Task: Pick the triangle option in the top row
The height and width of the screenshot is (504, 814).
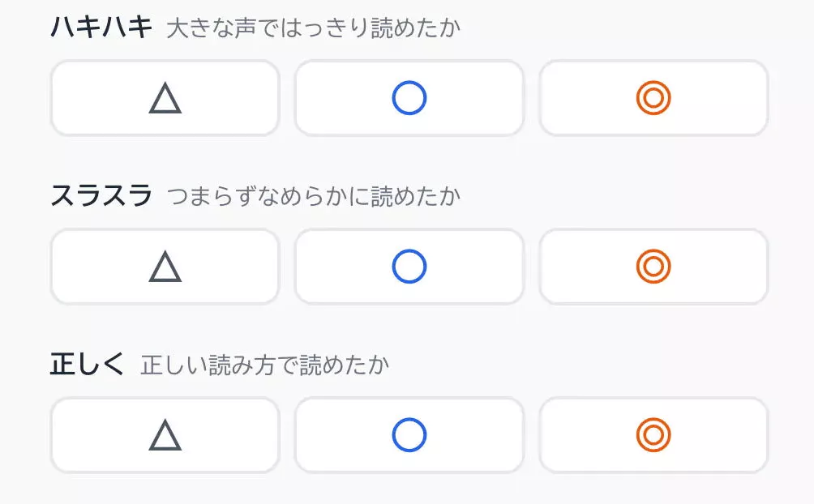Action: coord(164,97)
